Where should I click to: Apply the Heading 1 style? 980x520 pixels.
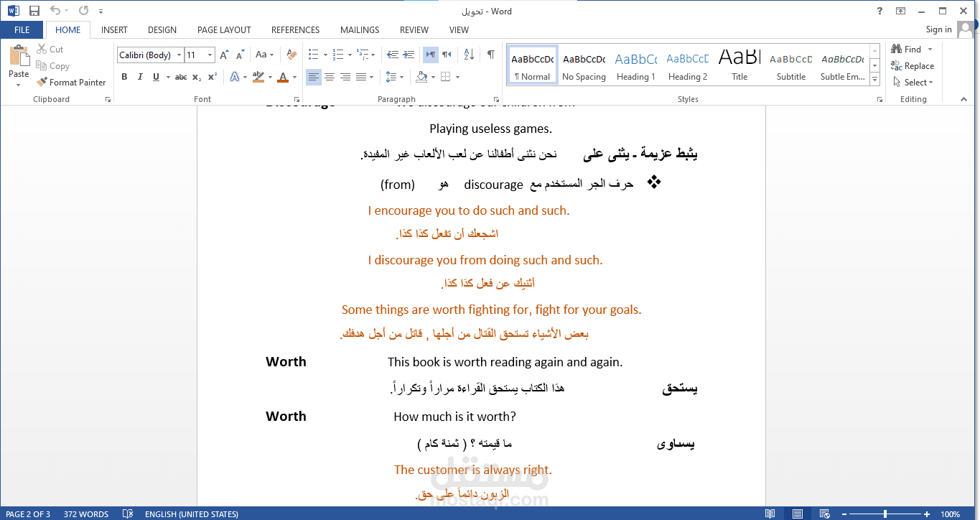[x=636, y=65]
